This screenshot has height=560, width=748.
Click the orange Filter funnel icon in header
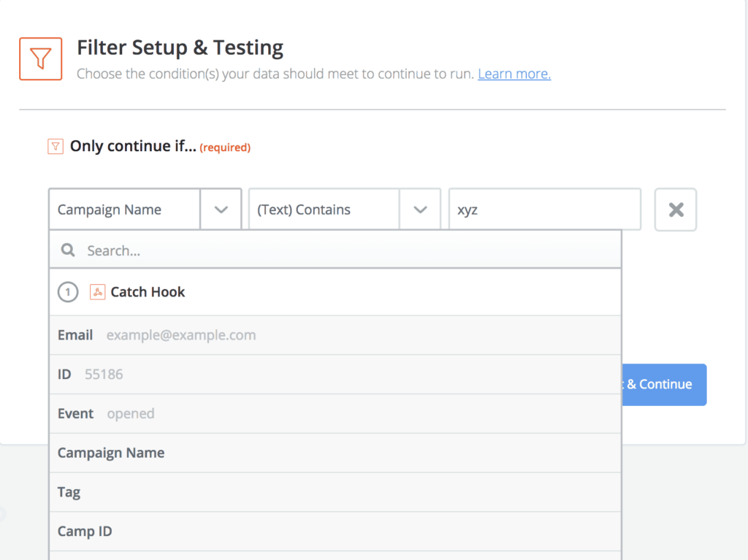point(41,58)
